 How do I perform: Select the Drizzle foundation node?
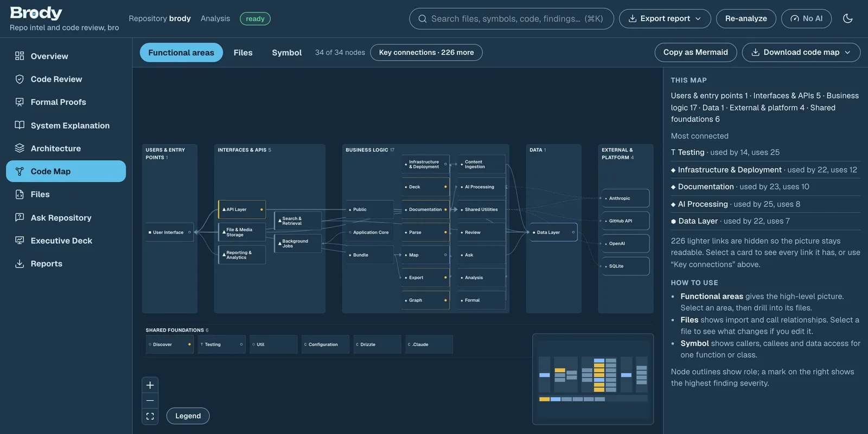tap(377, 344)
